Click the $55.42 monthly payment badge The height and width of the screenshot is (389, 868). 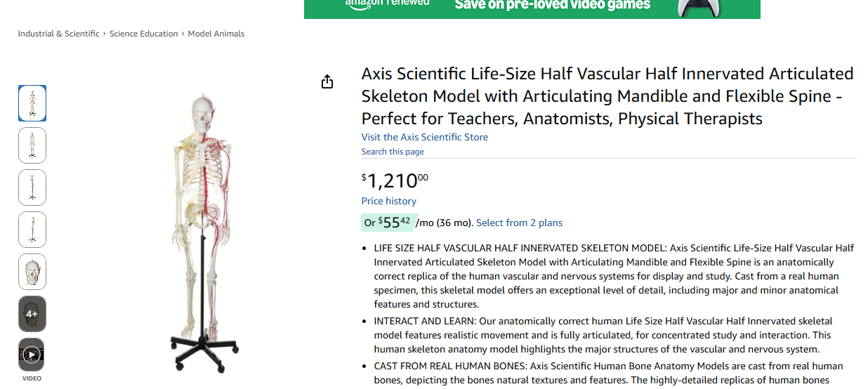(x=389, y=223)
